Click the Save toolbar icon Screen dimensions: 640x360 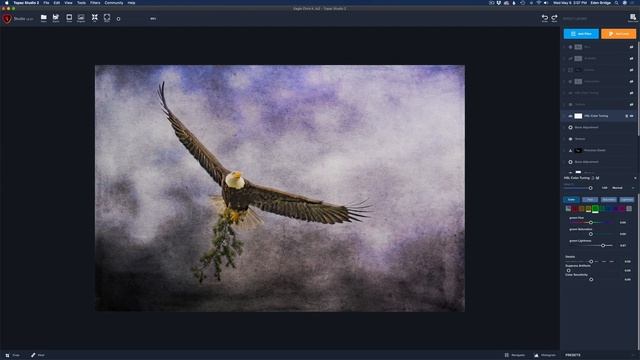pyautogui.click(x=56, y=18)
